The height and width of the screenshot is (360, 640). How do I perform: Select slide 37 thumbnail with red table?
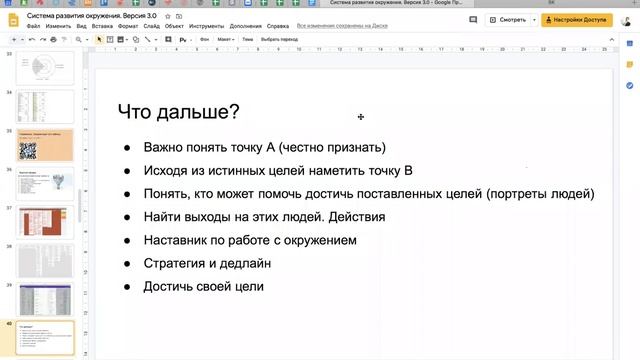coord(45,222)
